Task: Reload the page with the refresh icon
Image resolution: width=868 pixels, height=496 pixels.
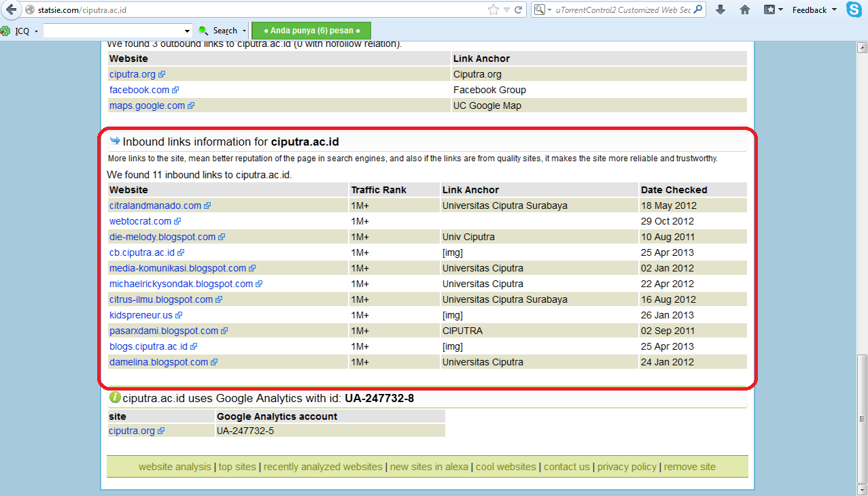Action: click(x=519, y=10)
